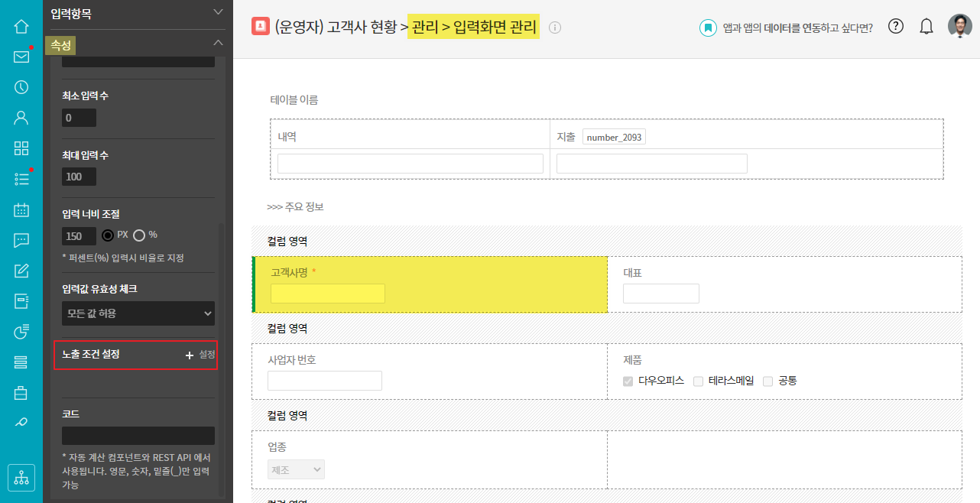Click the 코드 input field
Image resolution: width=980 pixels, height=503 pixels.
point(138,436)
